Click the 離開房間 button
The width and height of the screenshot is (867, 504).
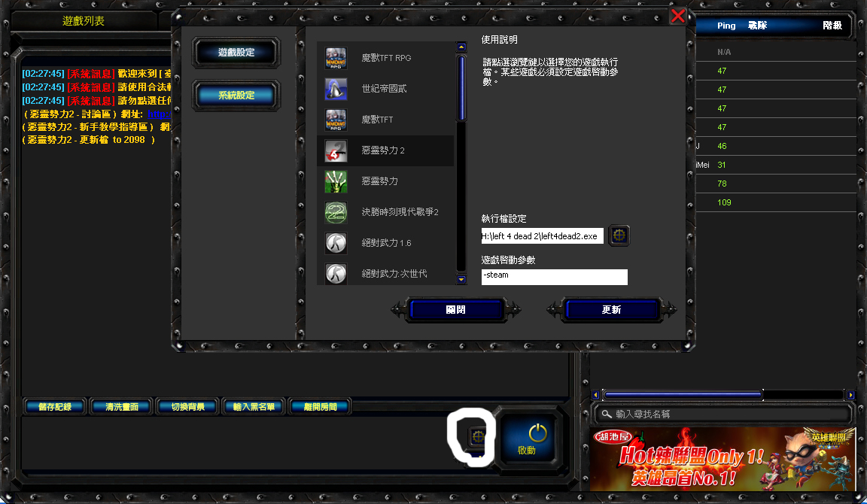pos(320,407)
